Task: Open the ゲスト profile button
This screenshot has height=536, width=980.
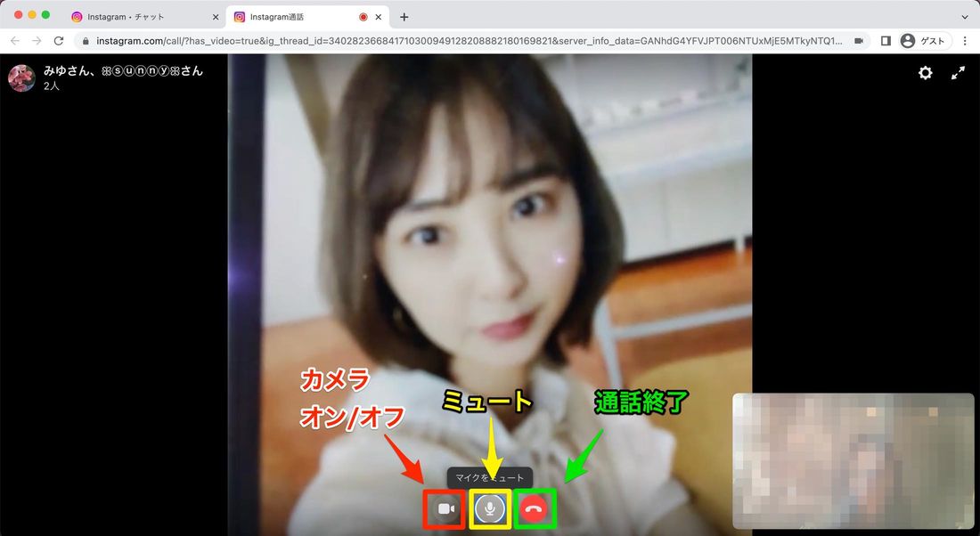Action: [925, 41]
